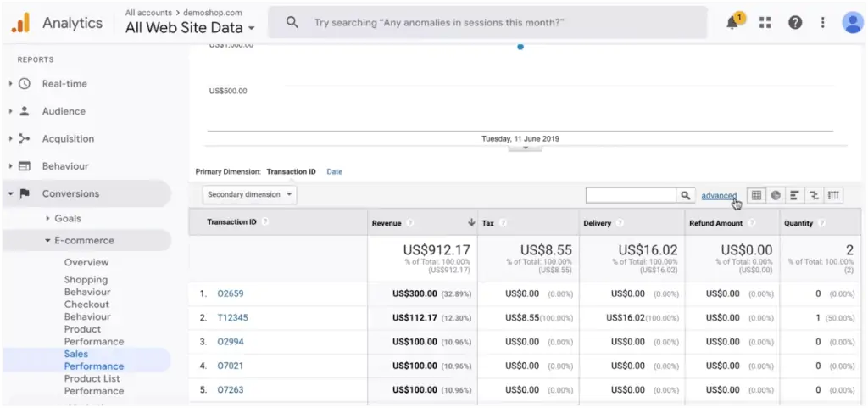Open the help question mark icon
This screenshot has width=868, height=408.
[x=795, y=23]
